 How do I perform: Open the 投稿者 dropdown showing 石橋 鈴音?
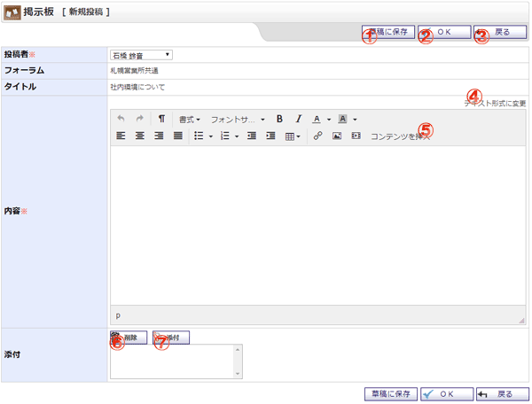point(140,55)
